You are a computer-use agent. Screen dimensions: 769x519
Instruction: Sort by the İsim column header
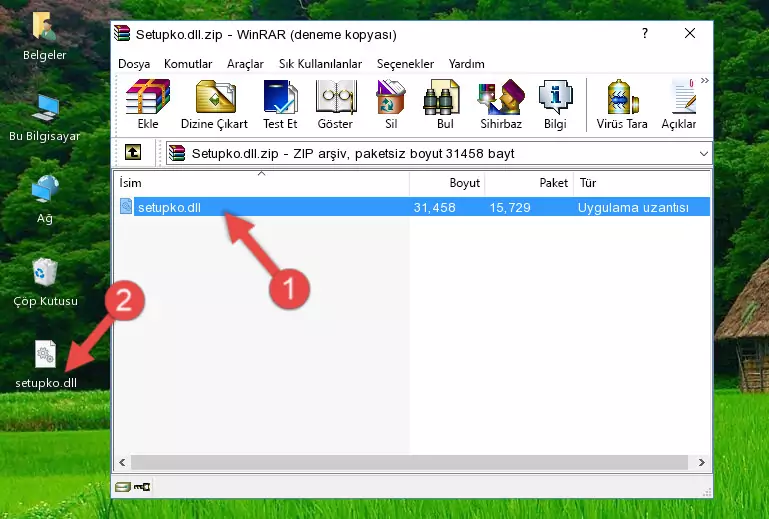262,183
